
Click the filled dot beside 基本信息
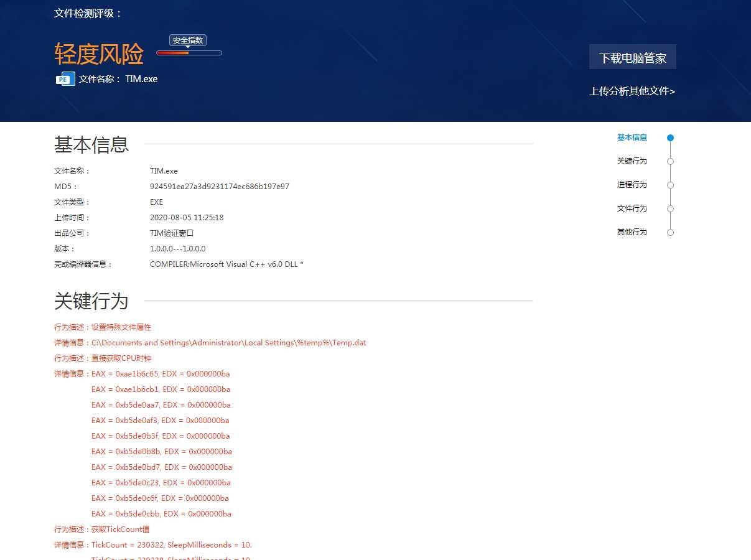tap(670, 138)
